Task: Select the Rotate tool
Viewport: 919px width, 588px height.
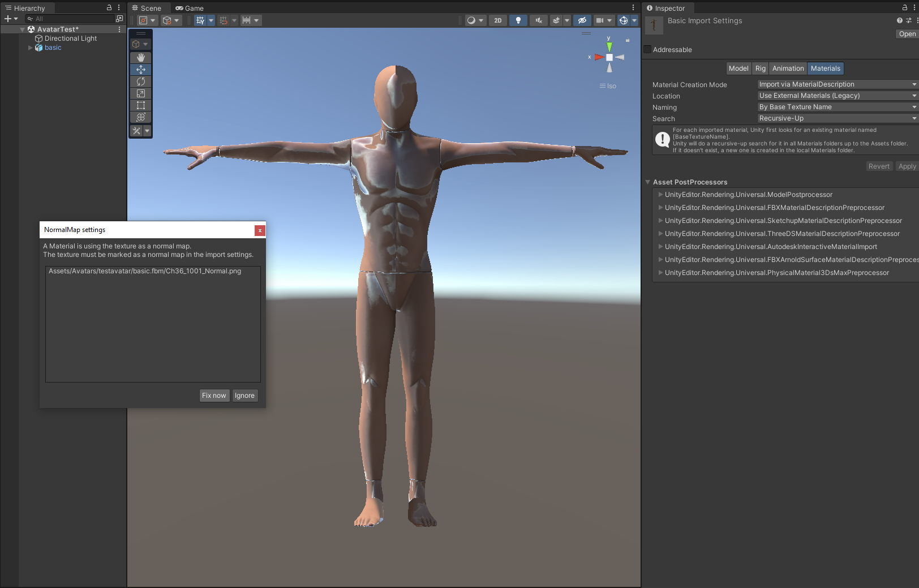Action: click(141, 81)
